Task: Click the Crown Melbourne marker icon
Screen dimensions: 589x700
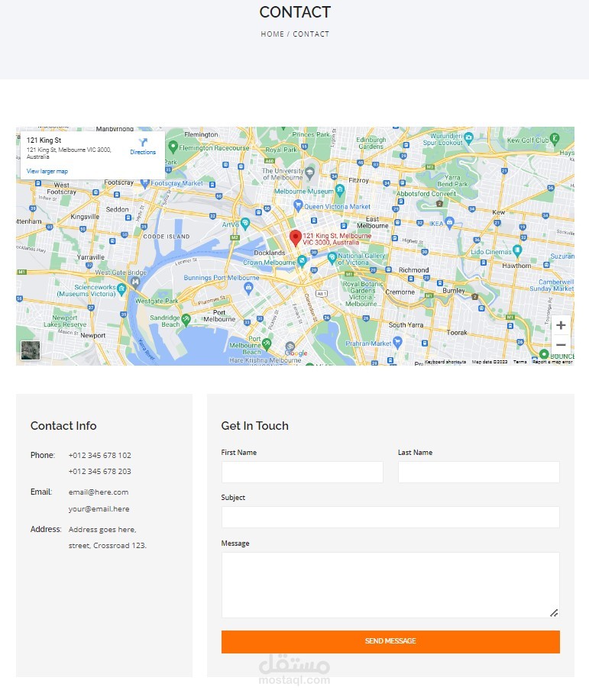Action: coord(302,261)
